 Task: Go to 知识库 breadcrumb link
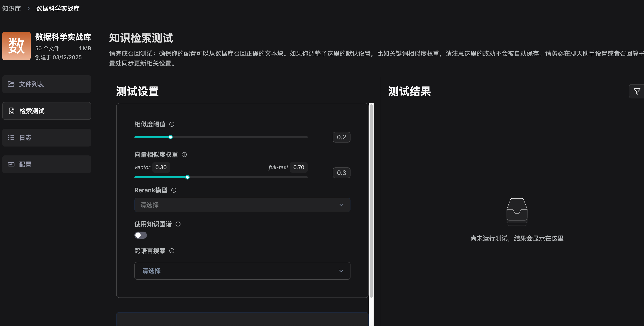click(x=12, y=8)
